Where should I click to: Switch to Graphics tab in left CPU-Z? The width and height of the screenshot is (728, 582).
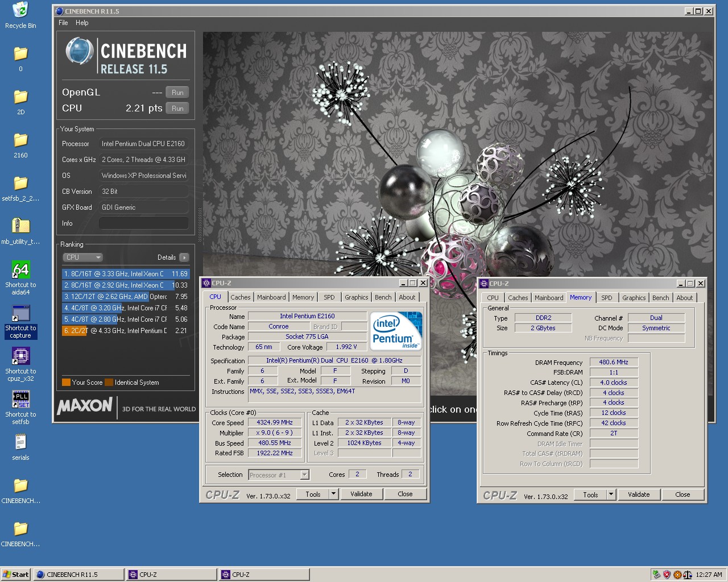click(x=357, y=297)
